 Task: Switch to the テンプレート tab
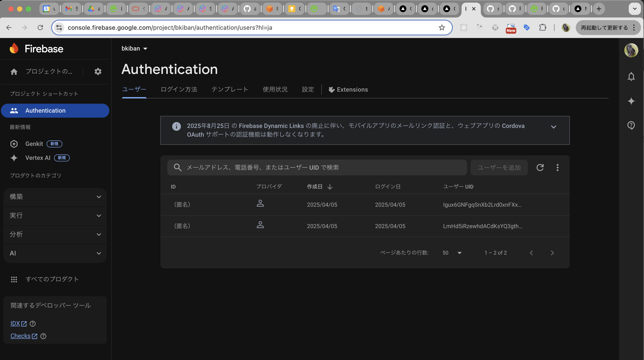tap(229, 89)
